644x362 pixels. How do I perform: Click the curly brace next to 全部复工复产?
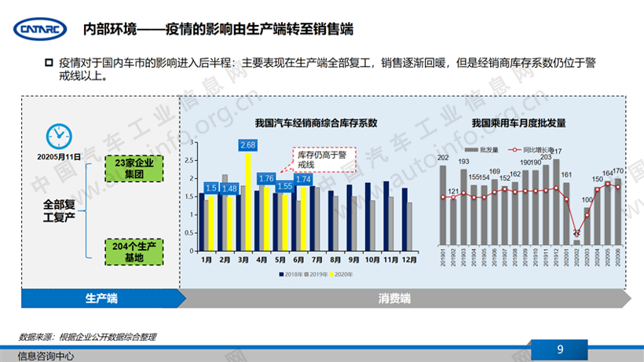(87, 210)
